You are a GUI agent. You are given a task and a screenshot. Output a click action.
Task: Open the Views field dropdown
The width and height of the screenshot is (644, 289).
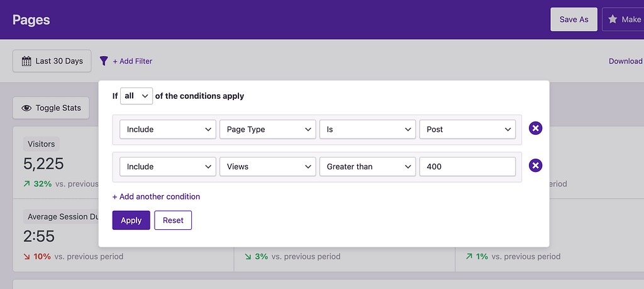pyautogui.click(x=267, y=166)
